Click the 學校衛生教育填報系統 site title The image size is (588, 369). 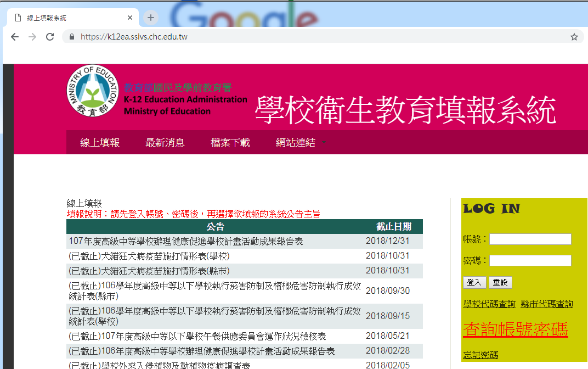(x=405, y=110)
